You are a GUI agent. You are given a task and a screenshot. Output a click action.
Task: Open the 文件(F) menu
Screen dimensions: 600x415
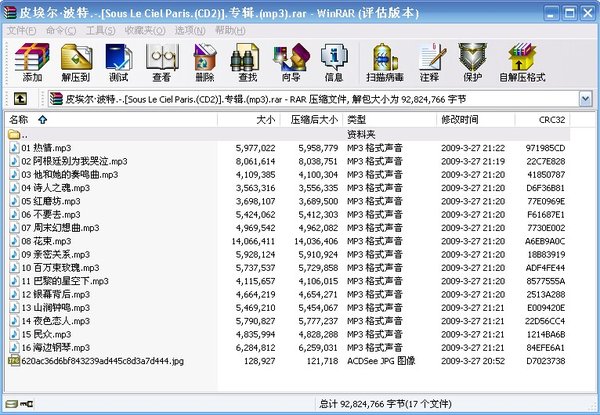[21, 31]
